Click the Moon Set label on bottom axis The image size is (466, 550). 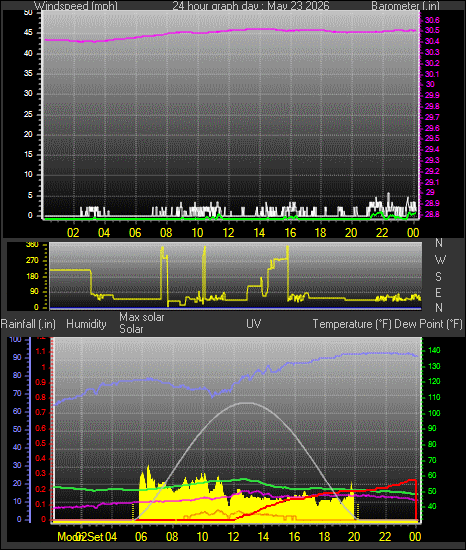tap(80, 537)
